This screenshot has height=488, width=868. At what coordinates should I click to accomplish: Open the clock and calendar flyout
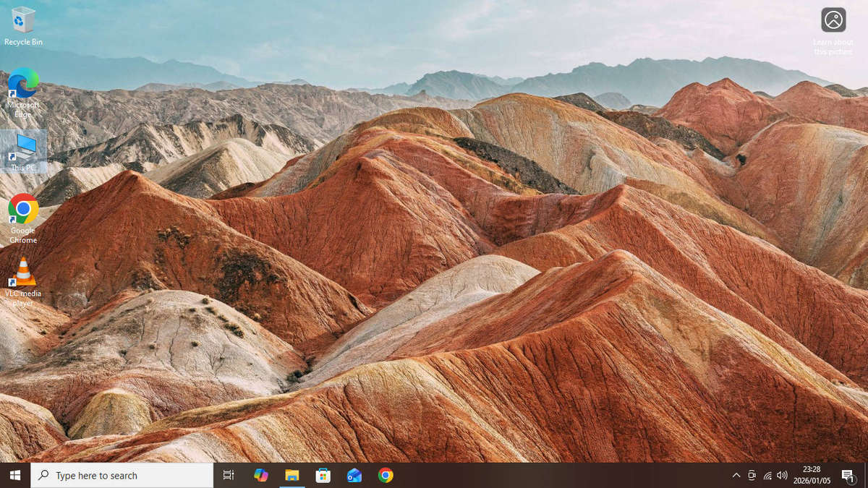(811, 475)
